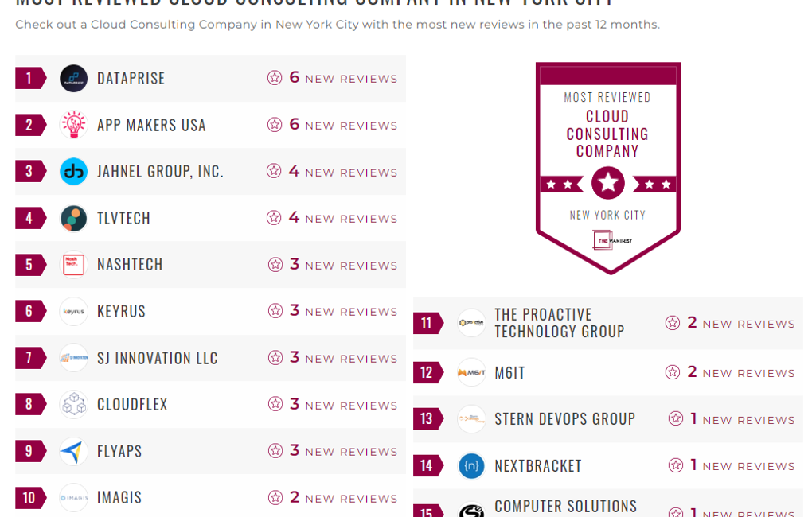The width and height of the screenshot is (812, 517).
Task: Click the Flyaps arrow logo icon
Action: pos(73,451)
